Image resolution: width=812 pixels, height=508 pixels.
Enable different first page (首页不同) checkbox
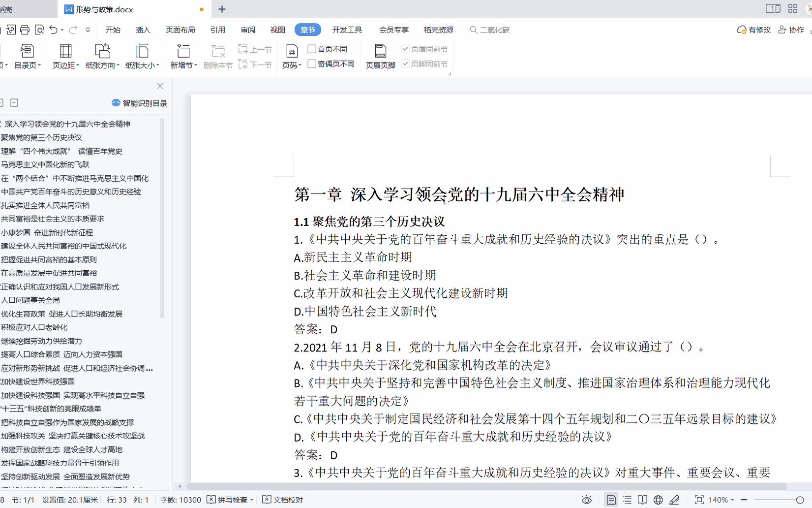point(328,49)
